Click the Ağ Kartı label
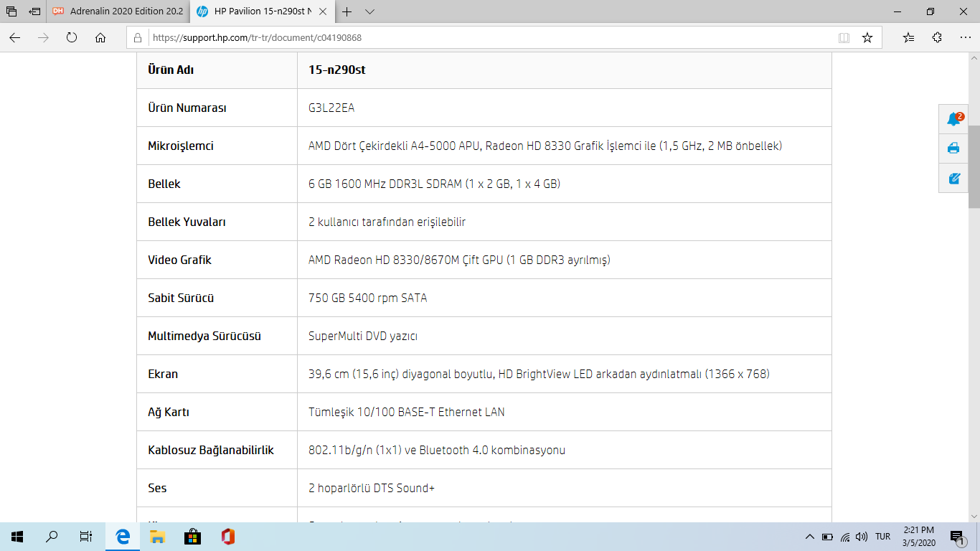Viewport: 980px width, 551px height. pos(169,412)
